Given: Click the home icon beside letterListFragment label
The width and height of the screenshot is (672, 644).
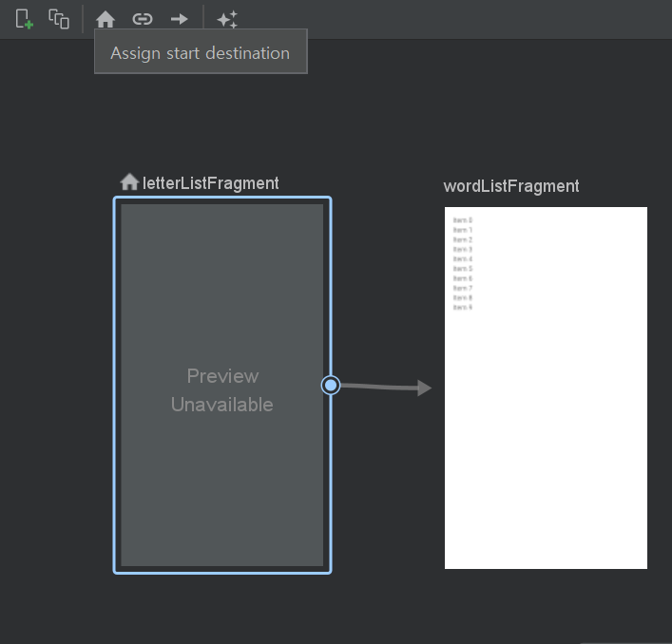Looking at the screenshot, I should pyautogui.click(x=129, y=181).
